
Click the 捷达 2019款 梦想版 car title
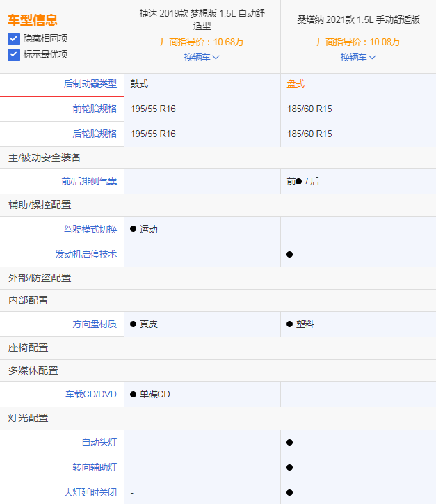click(x=202, y=19)
